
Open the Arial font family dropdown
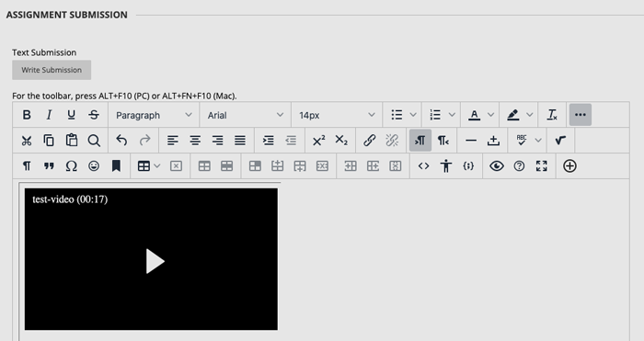(246, 115)
